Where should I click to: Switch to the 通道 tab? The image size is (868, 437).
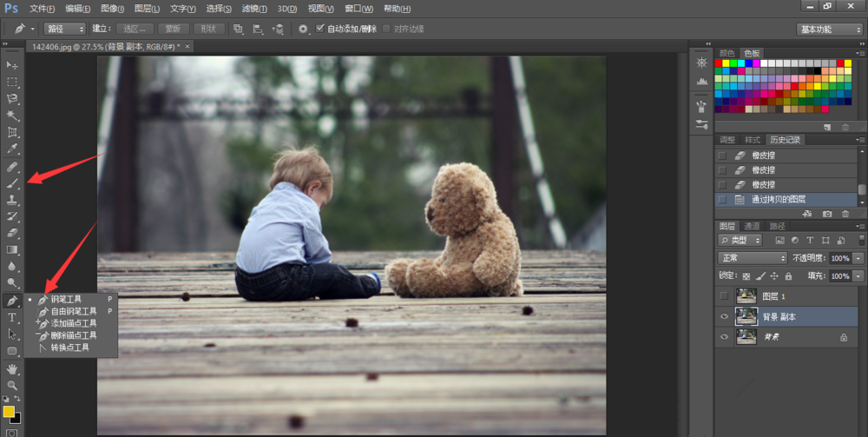pos(752,226)
